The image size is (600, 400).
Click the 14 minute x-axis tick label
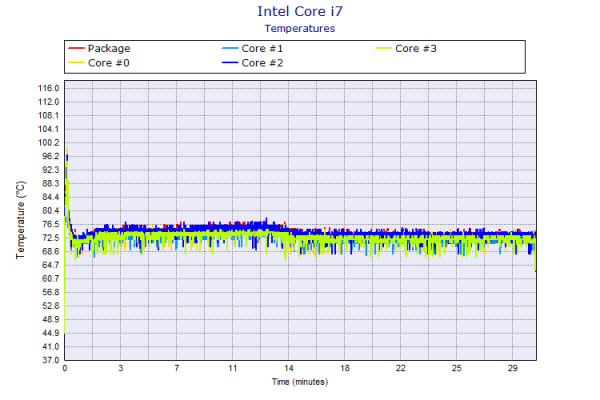[289, 368]
